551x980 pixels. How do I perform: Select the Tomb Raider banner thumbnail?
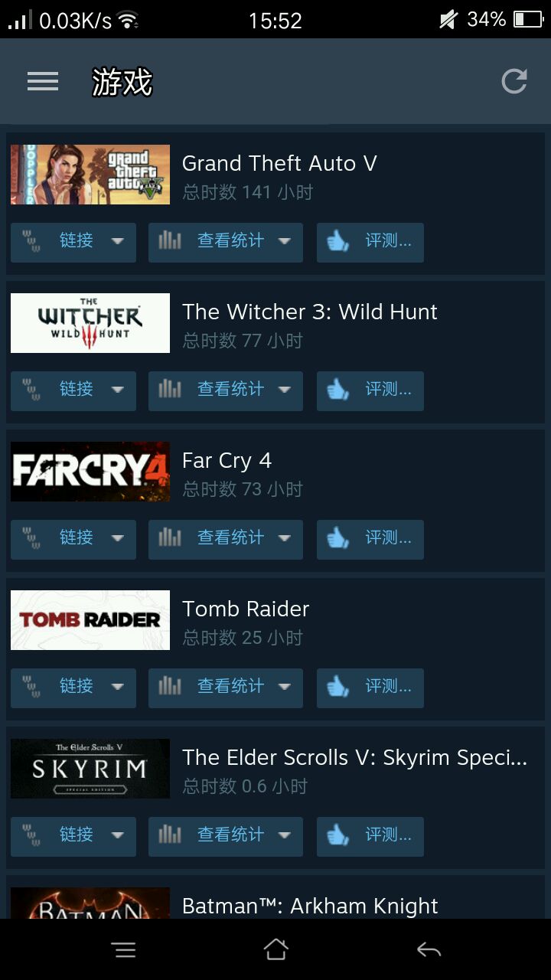[x=90, y=620]
